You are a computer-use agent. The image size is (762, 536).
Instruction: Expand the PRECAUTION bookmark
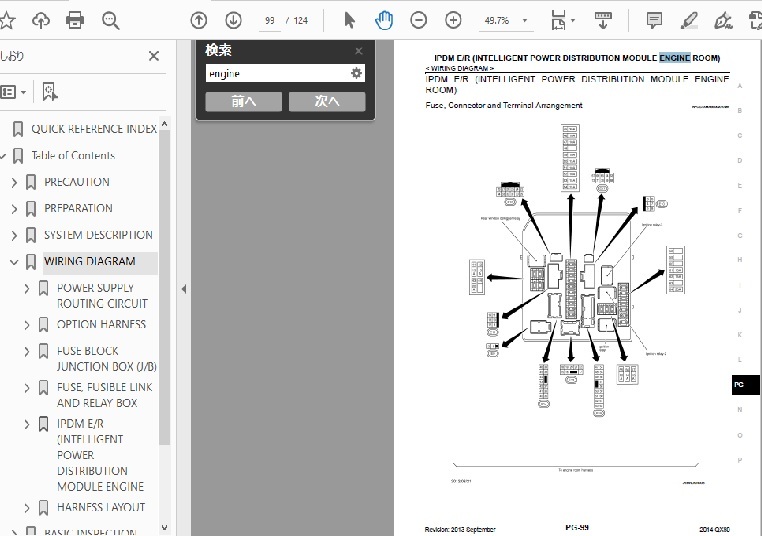(x=14, y=182)
